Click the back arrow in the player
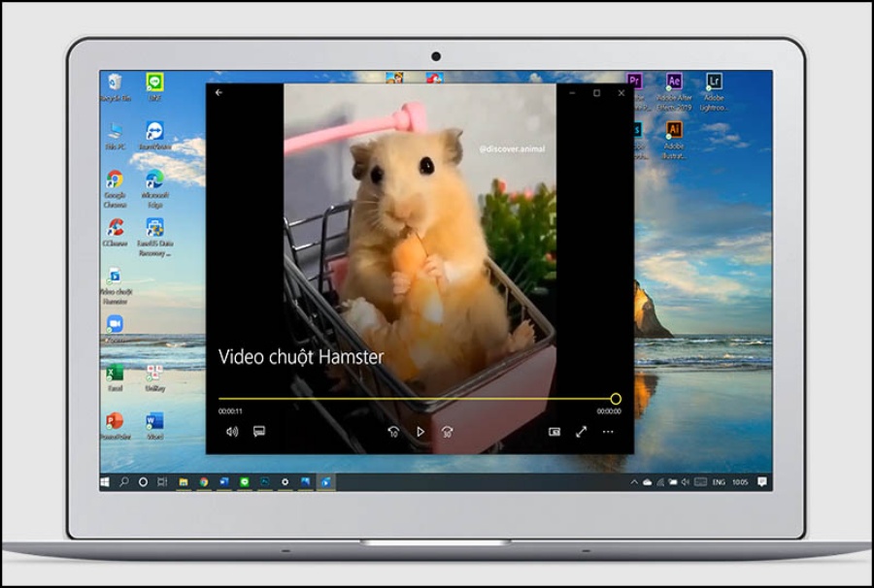This screenshot has width=874, height=588. 218,93
